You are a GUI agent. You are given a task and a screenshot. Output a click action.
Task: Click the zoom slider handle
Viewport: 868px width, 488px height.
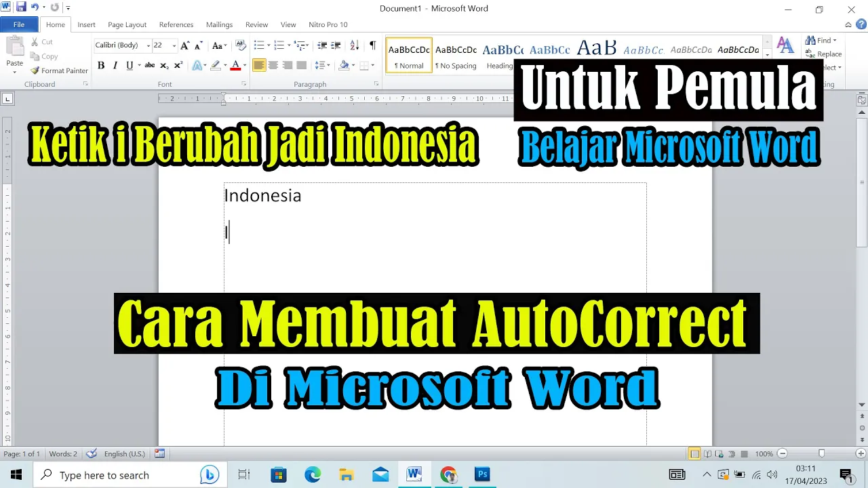pos(821,453)
